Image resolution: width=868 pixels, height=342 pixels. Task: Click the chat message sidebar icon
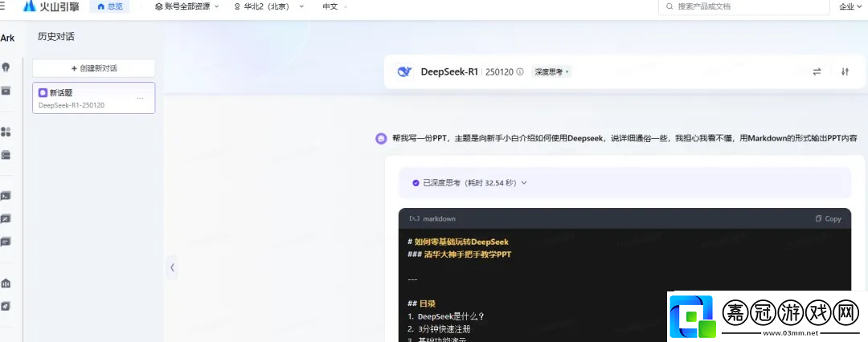point(6,242)
